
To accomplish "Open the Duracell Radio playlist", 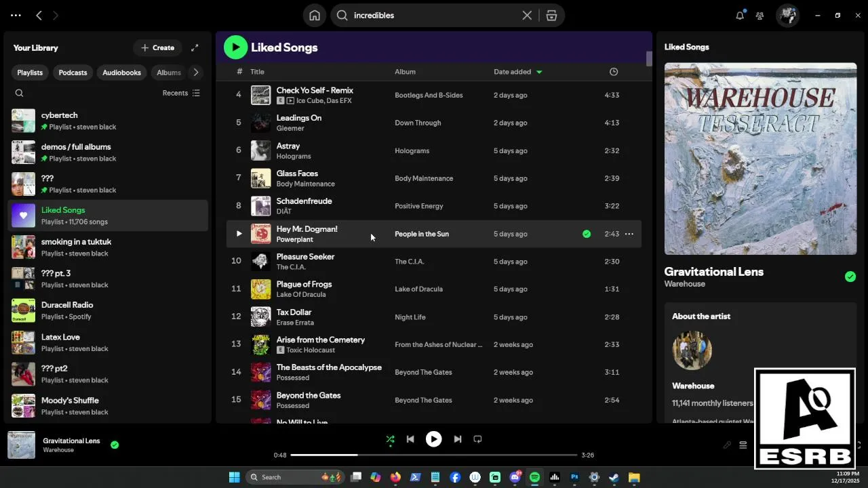I will 108,310.
